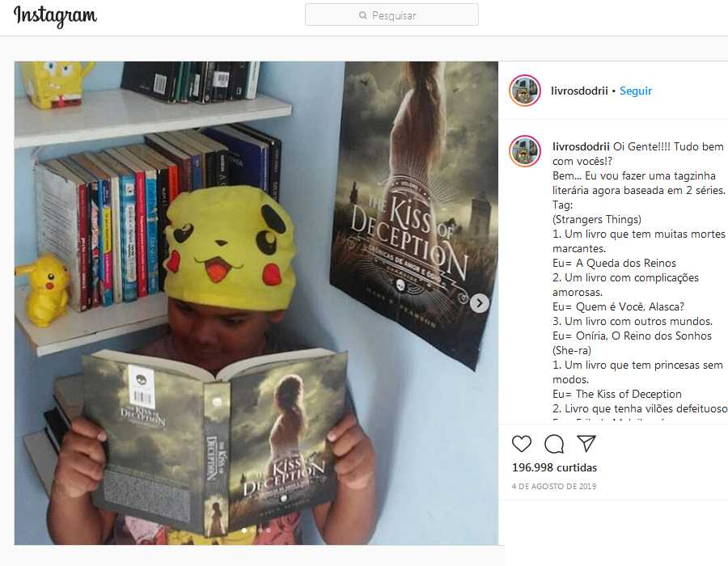
Task: Follow the account via Seguir
Action: coord(636,91)
